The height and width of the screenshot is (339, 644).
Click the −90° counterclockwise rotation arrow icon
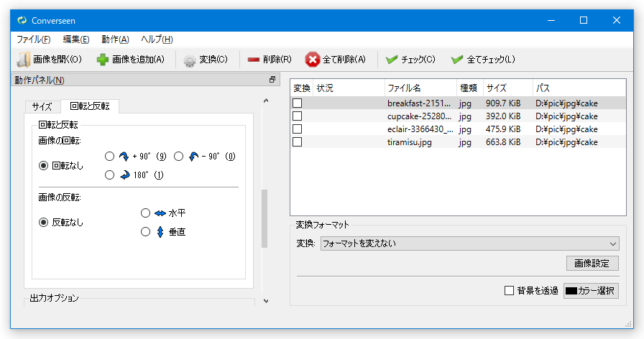coord(193,157)
